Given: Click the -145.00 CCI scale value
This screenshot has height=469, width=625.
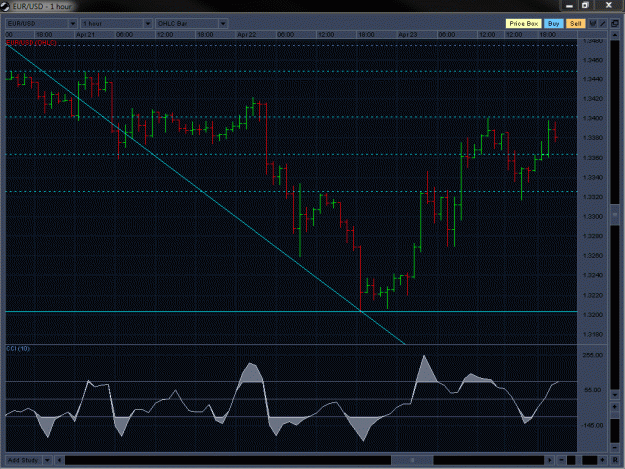Looking at the screenshot, I should pyautogui.click(x=592, y=426).
